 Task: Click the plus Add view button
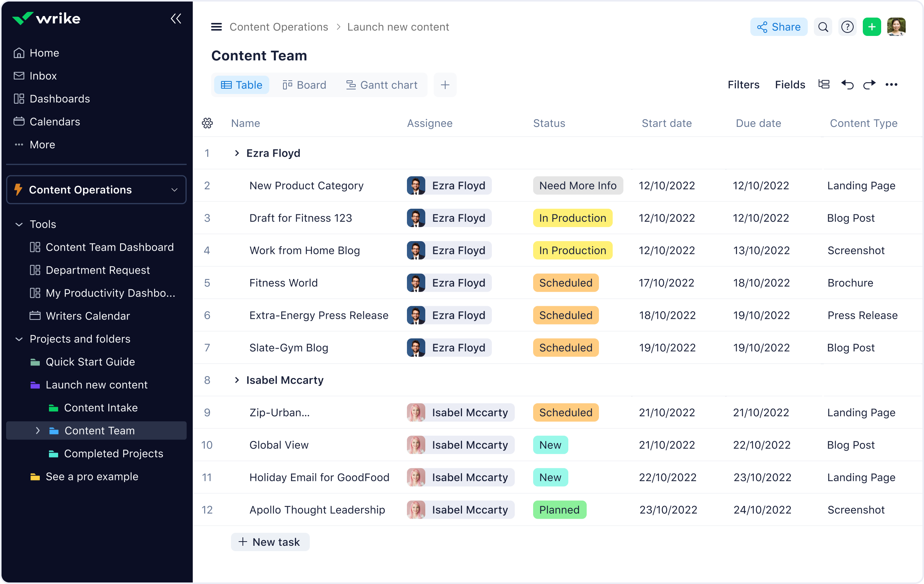[444, 86]
